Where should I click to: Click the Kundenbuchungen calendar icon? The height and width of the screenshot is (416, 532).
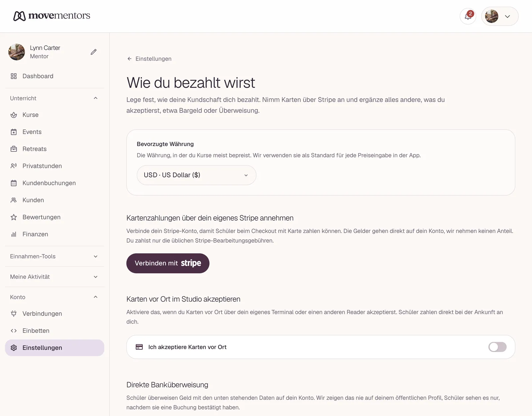pyautogui.click(x=14, y=183)
